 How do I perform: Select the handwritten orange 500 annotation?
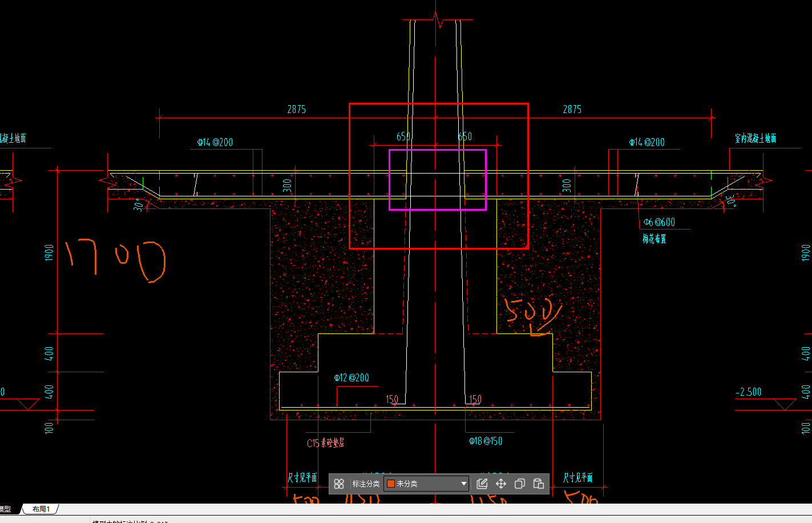[534, 316]
